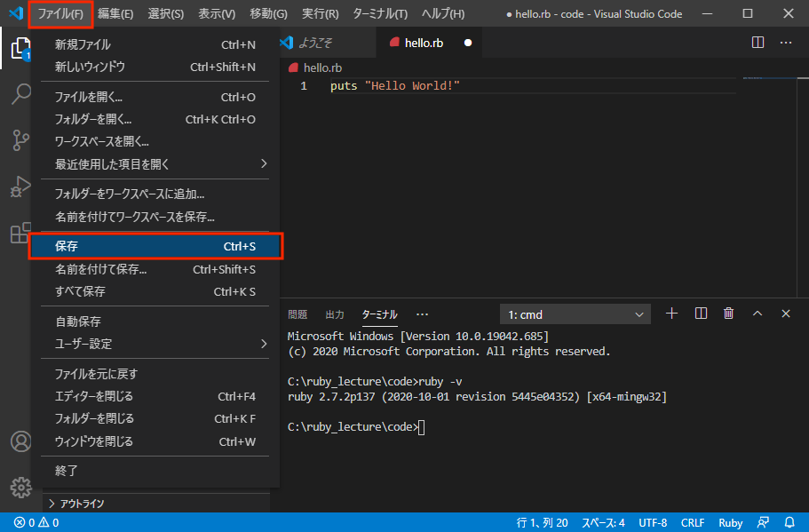The width and height of the screenshot is (809, 532).
Task: Open the Source Control icon
Action: pyautogui.click(x=20, y=139)
